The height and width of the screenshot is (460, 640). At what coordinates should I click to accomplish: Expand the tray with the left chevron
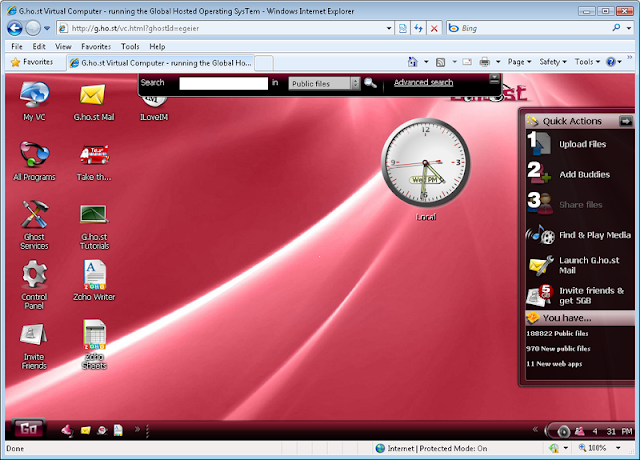535,429
